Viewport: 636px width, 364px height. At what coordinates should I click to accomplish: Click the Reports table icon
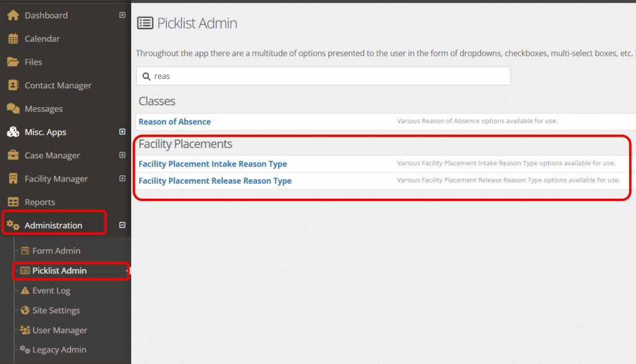click(13, 202)
